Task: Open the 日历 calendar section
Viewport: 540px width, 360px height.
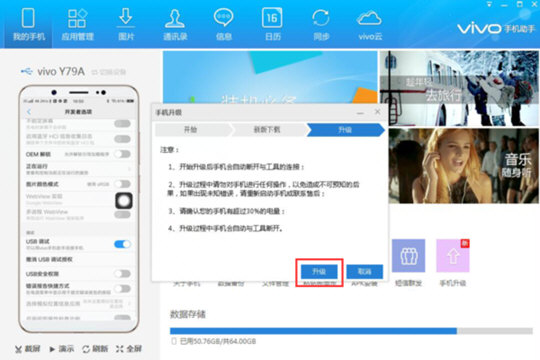Action: pyautogui.click(x=272, y=24)
